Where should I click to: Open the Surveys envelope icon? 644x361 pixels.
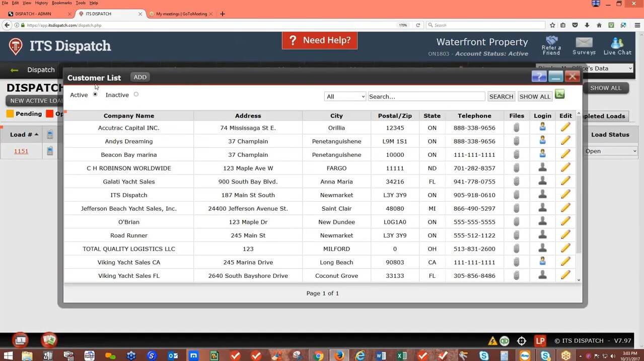pos(584,45)
